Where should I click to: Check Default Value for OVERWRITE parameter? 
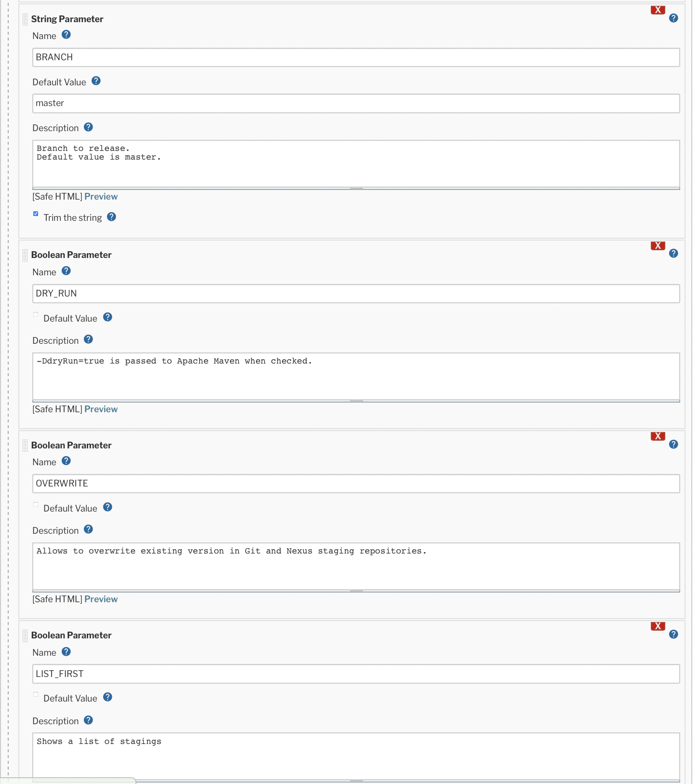pyautogui.click(x=36, y=505)
